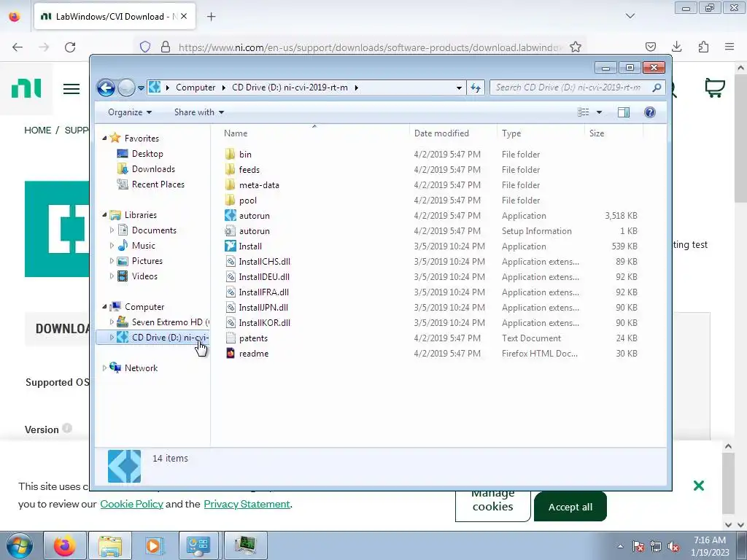Collapse the Favorites group
Image resolution: width=747 pixels, height=560 pixels.
point(104,138)
